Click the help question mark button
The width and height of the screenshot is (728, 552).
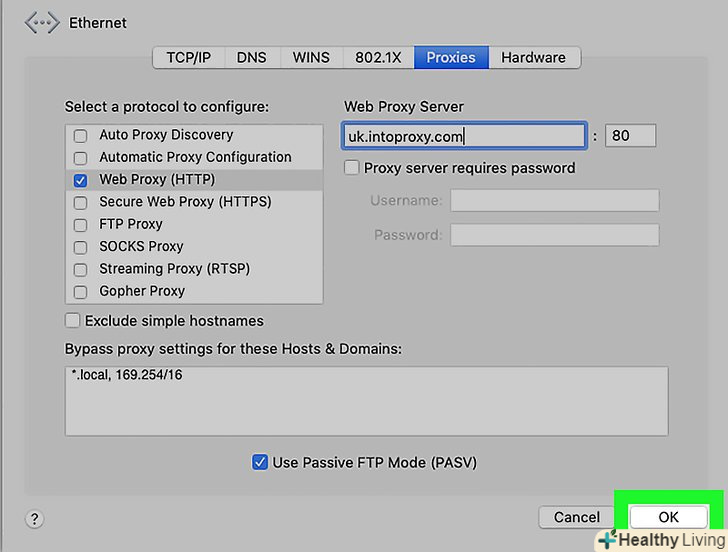coord(35,519)
